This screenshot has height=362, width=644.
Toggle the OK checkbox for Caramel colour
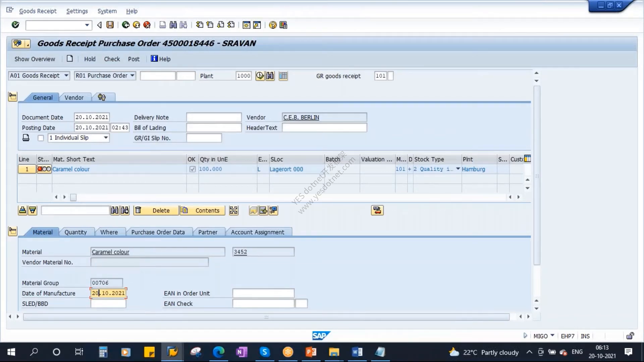tap(193, 169)
